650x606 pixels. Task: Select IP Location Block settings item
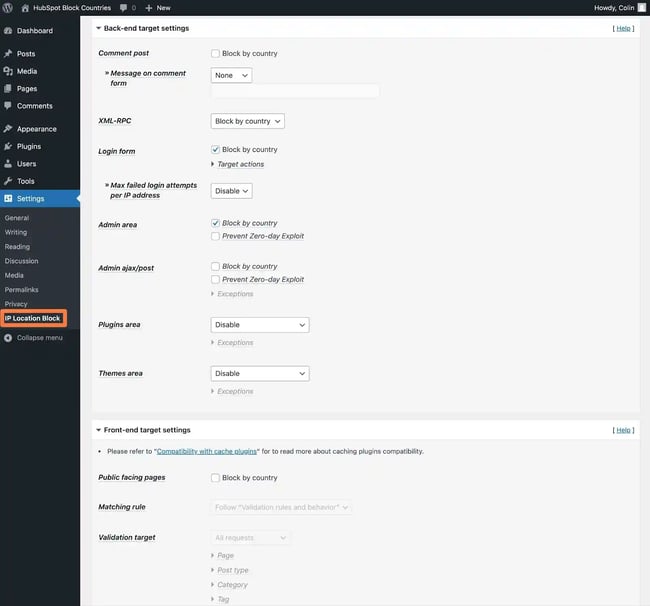33,318
